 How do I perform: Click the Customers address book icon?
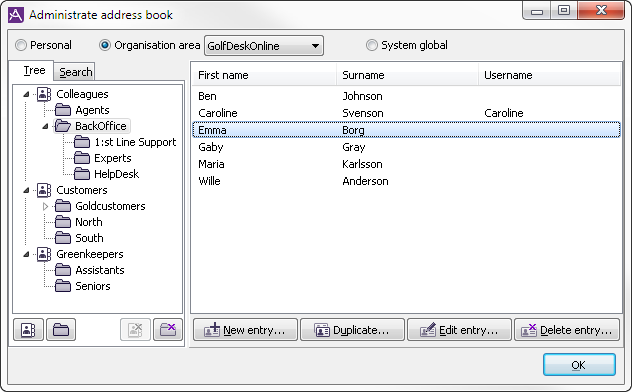tap(44, 190)
